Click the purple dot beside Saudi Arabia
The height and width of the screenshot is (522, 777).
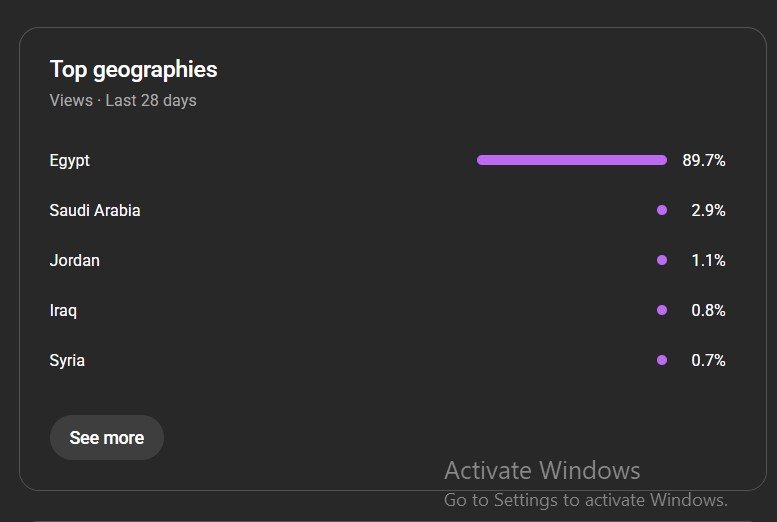point(662,210)
